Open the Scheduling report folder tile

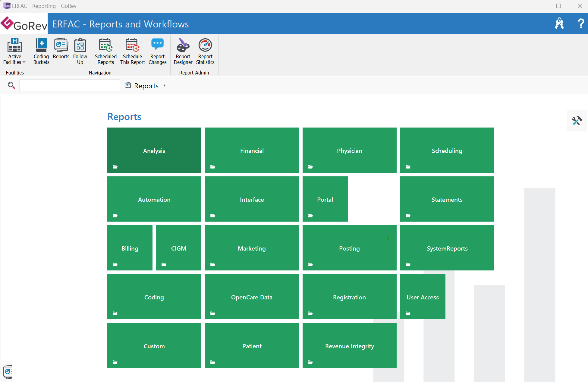point(447,150)
